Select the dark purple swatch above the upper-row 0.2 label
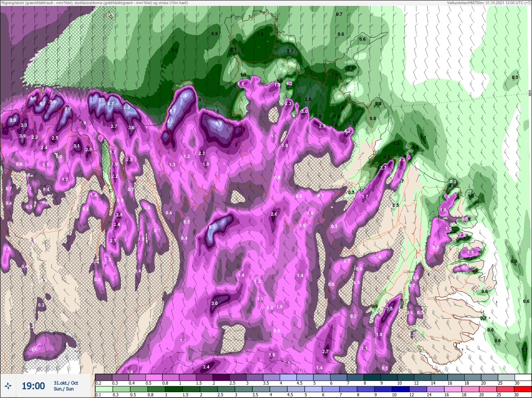Image resolution: width=532 pixels, height=398 pixels. 103,378
